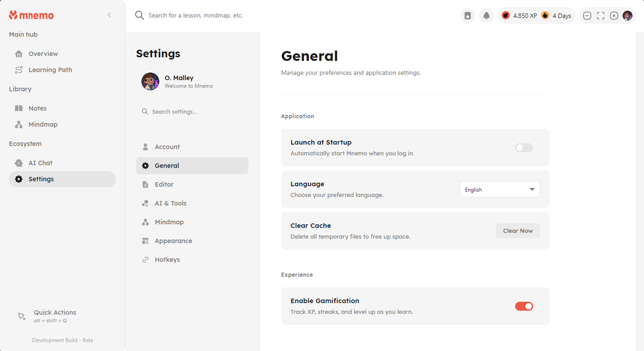The height and width of the screenshot is (351, 644).
Task: Click the fullscreen expand icon
Action: 601,16
